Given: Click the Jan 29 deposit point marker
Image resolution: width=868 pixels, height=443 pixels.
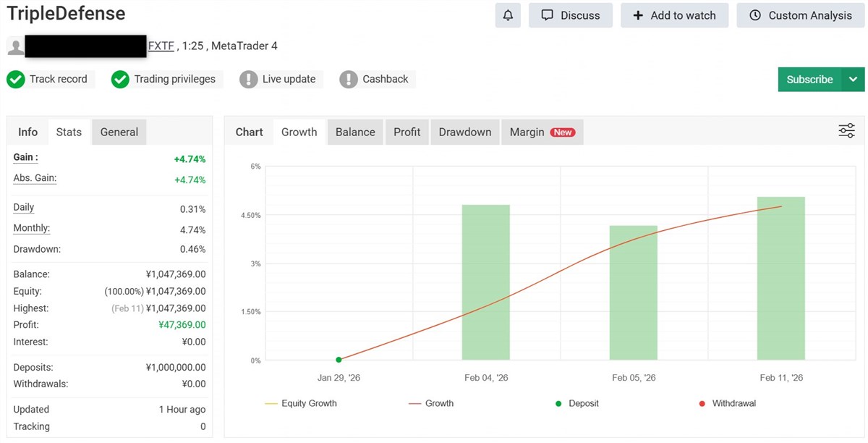Looking at the screenshot, I should (x=339, y=360).
